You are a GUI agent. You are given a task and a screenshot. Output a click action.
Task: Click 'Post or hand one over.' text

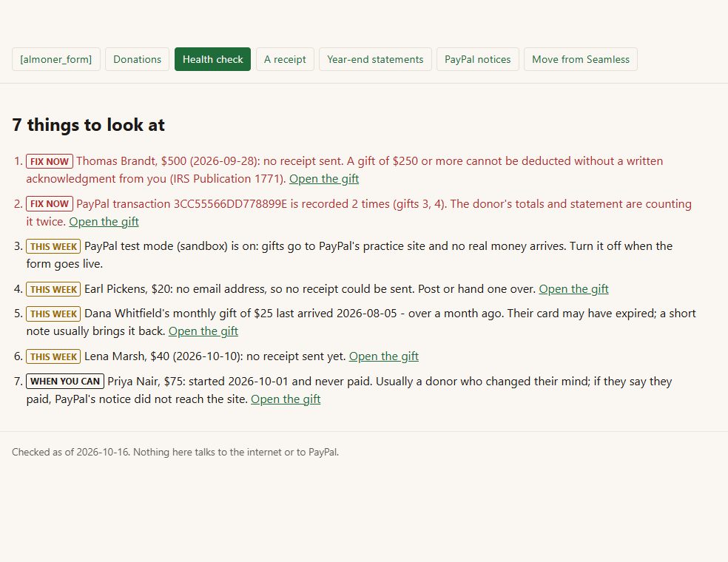pyautogui.click(x=476, y=289)
